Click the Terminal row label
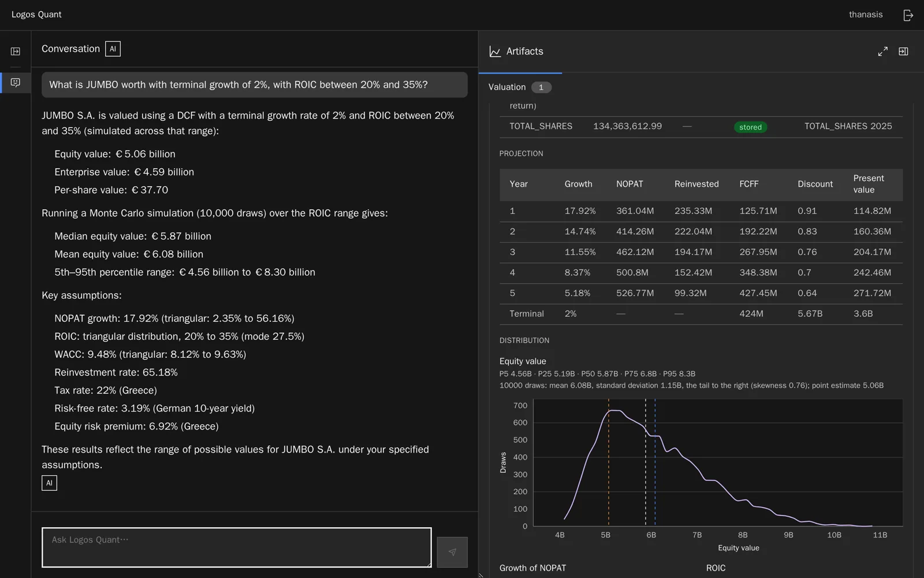This screenshot has width=924, height=578. click(527, 314)
